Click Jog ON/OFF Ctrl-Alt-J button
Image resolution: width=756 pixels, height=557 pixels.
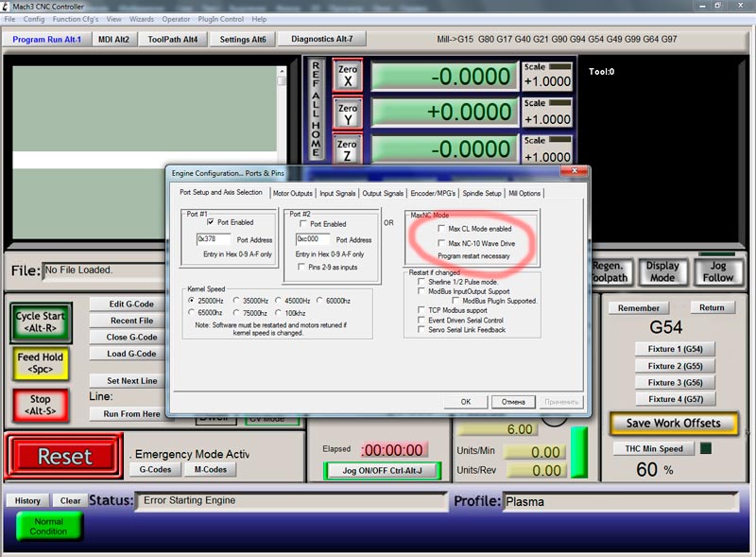pyautogui.click(x=383, y=471)
